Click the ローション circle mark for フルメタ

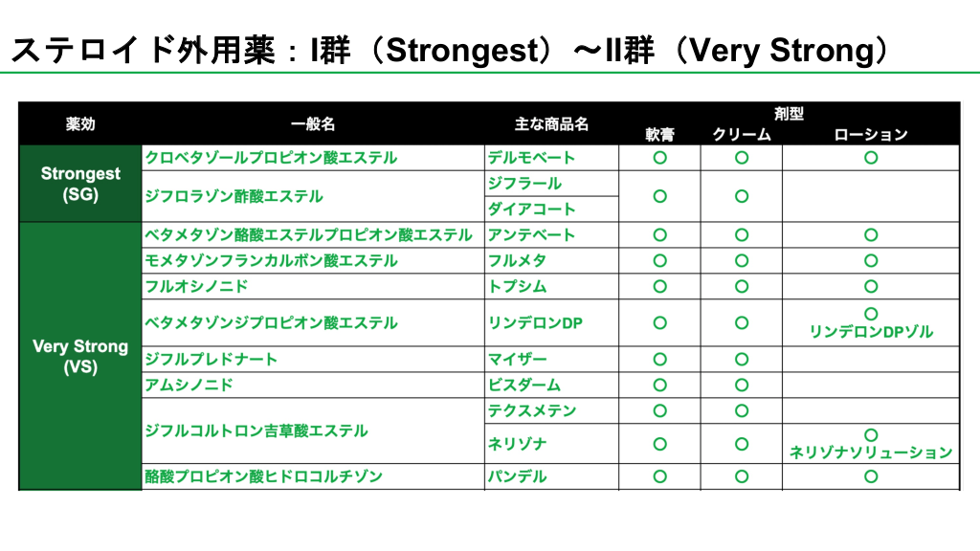coord(870,260)
